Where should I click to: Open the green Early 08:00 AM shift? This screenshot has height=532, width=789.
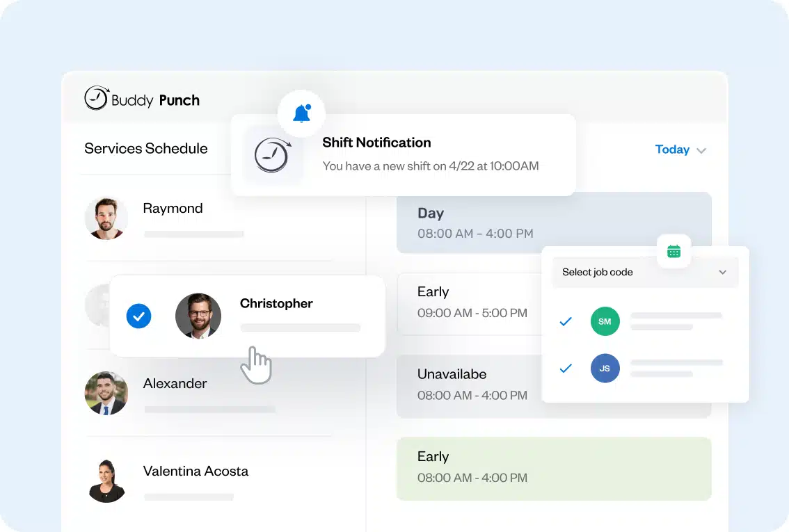[554, 469]
